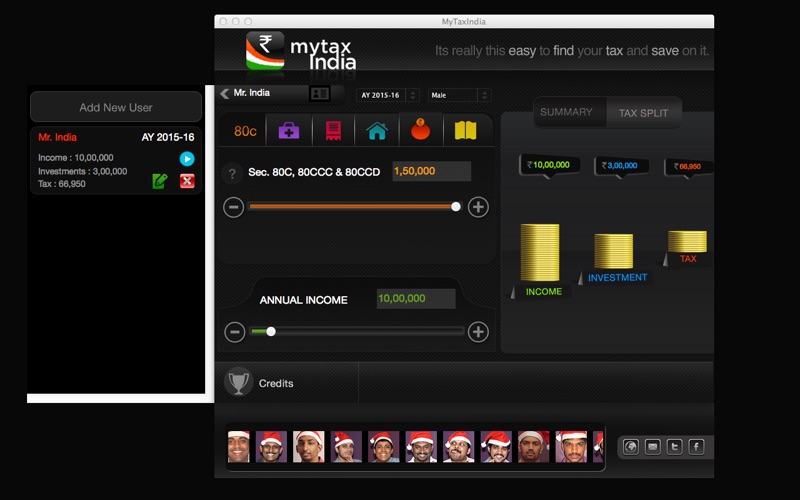Click the orange Sec. 80C slider handle
Screen dimensions: 800x500
pyautogui.click(x=456, y=207)
